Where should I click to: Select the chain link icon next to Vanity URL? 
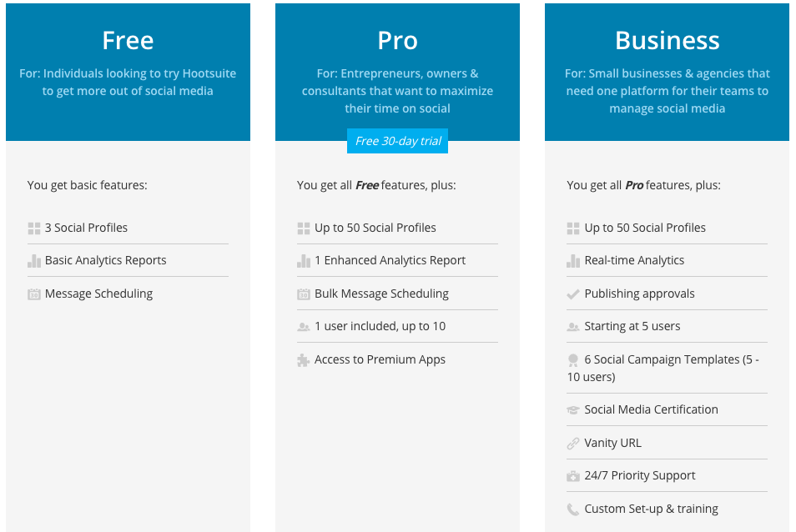tap(573, 443)
